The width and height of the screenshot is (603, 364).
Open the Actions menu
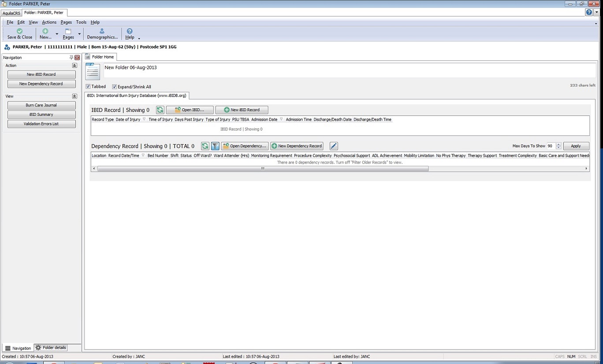pyautogui.click(x=49, y=22)
